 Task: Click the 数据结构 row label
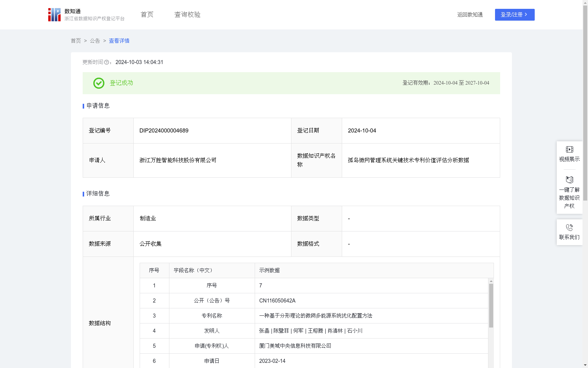point(100,323)
